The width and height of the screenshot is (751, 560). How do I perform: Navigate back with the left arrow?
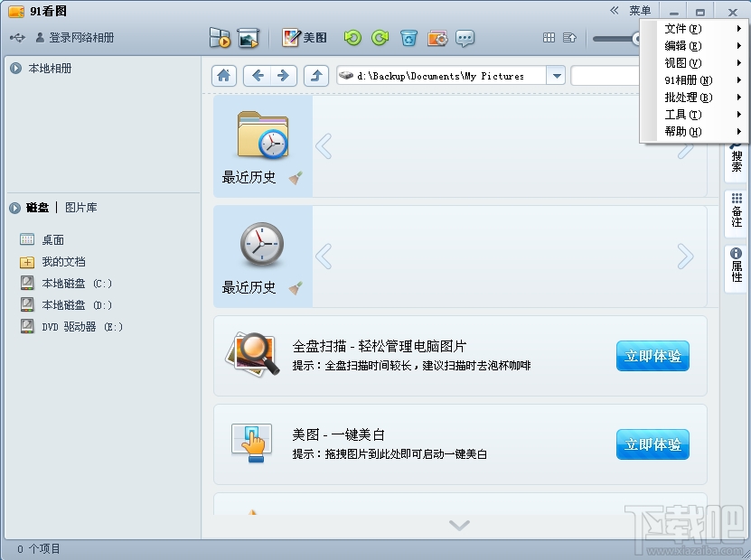pos(258,76)
